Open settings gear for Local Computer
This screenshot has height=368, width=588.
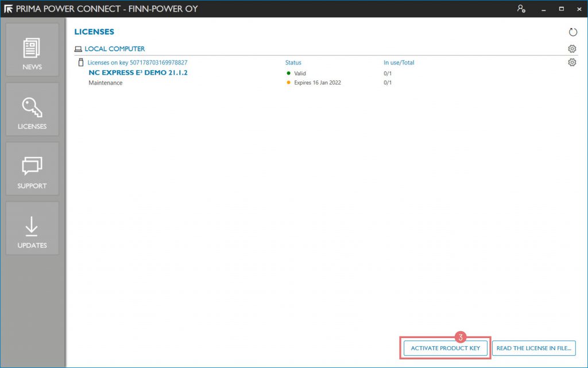(572, 49)
